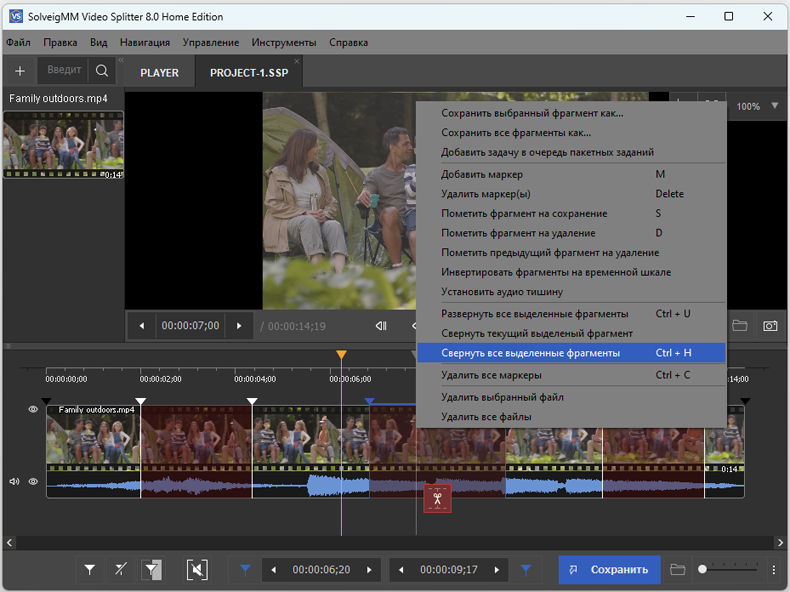Choose Свернуть текущий выделеный фрагмент
790x592 pixels.
571,334
